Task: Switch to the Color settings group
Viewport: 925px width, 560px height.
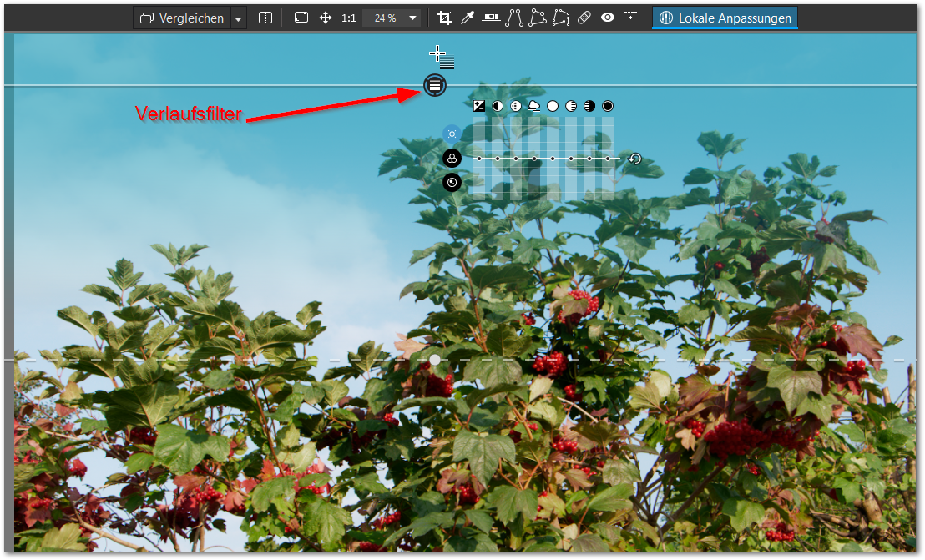Action: (x=452, y=159)
